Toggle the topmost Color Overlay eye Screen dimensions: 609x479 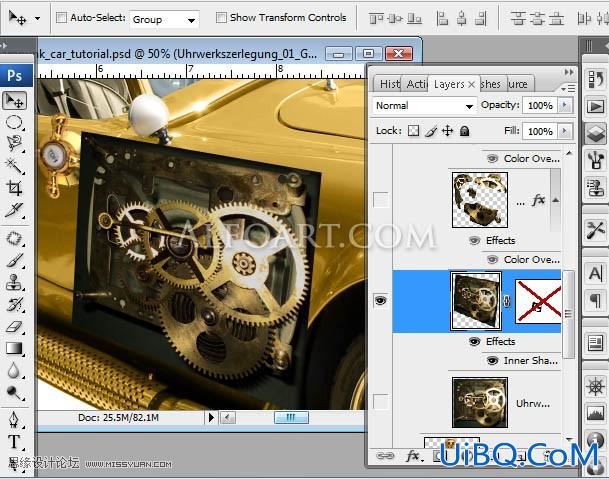click(493, 159)
